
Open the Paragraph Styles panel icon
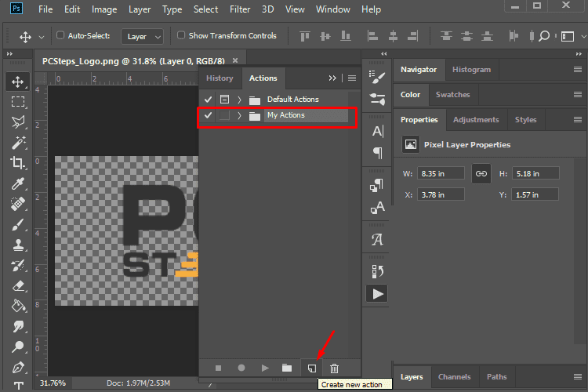(x=377, y=185)
